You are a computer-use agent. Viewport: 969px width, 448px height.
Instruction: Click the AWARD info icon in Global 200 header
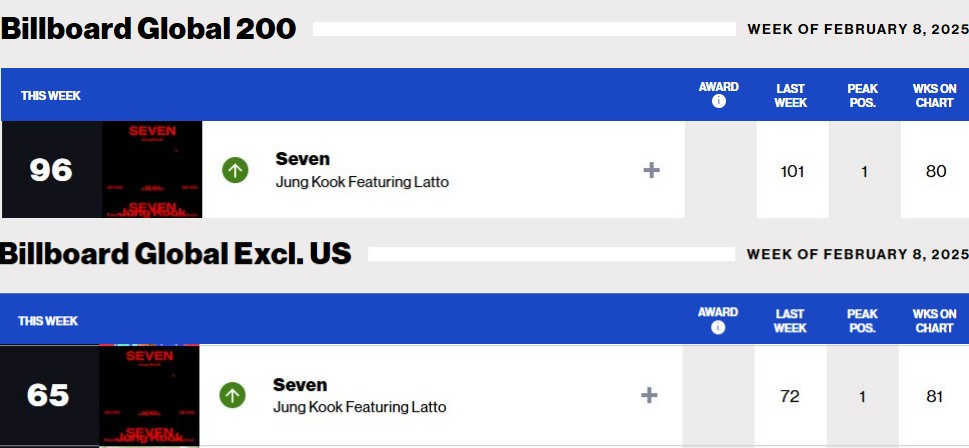point(718,102)
